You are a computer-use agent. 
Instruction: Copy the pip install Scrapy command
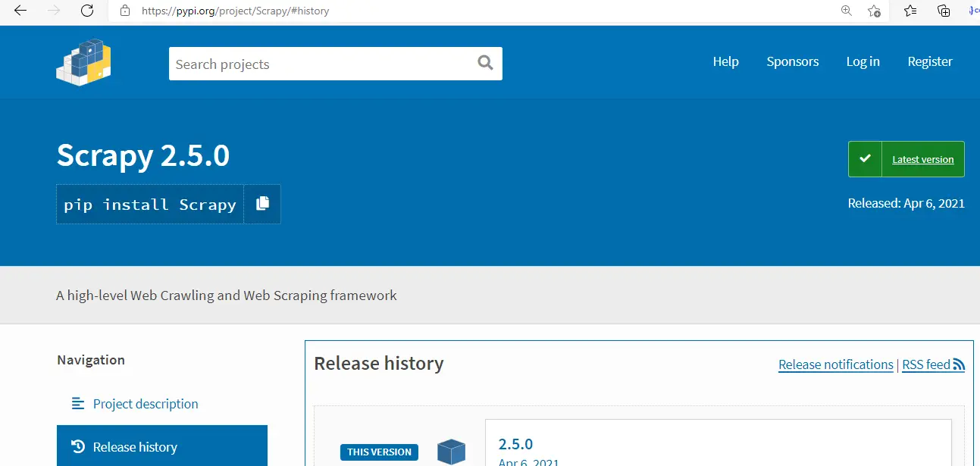click(x=262, y=204)
